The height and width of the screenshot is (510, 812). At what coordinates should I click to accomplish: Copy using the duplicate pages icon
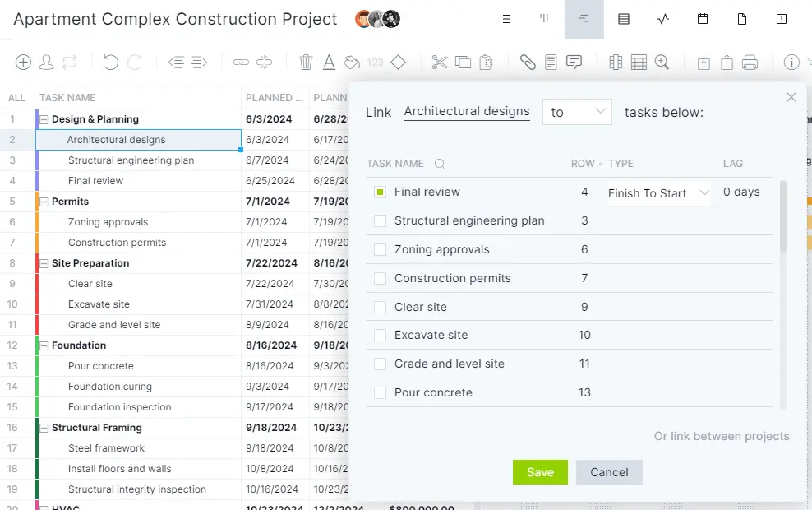(x=463, y=63)
